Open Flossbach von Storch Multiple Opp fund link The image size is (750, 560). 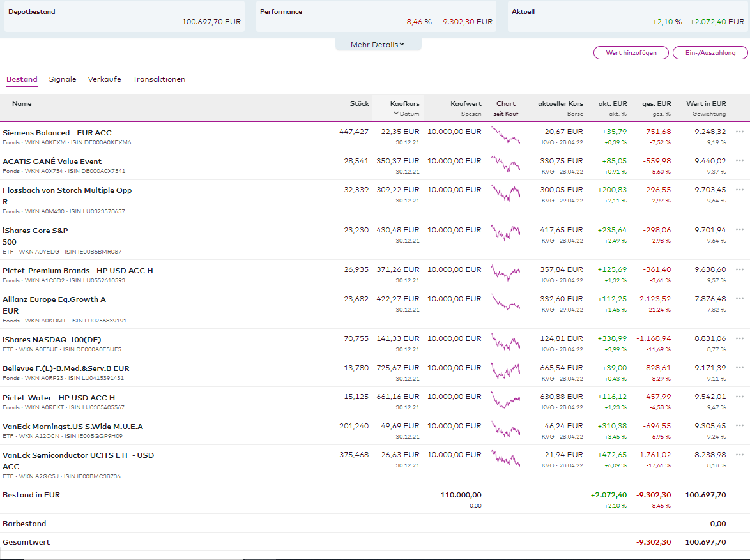[66, 190]
